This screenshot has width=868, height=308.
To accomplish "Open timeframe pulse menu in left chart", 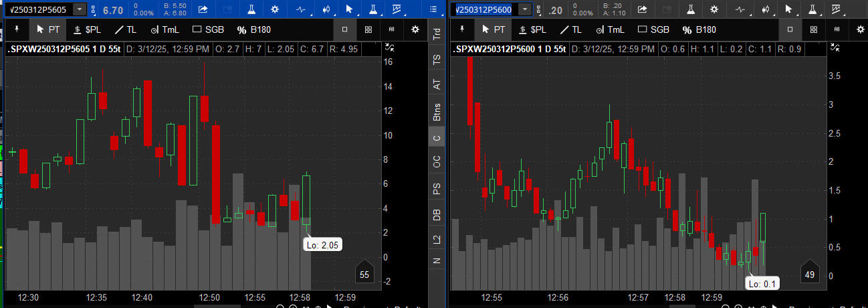I will coord(302,9).
